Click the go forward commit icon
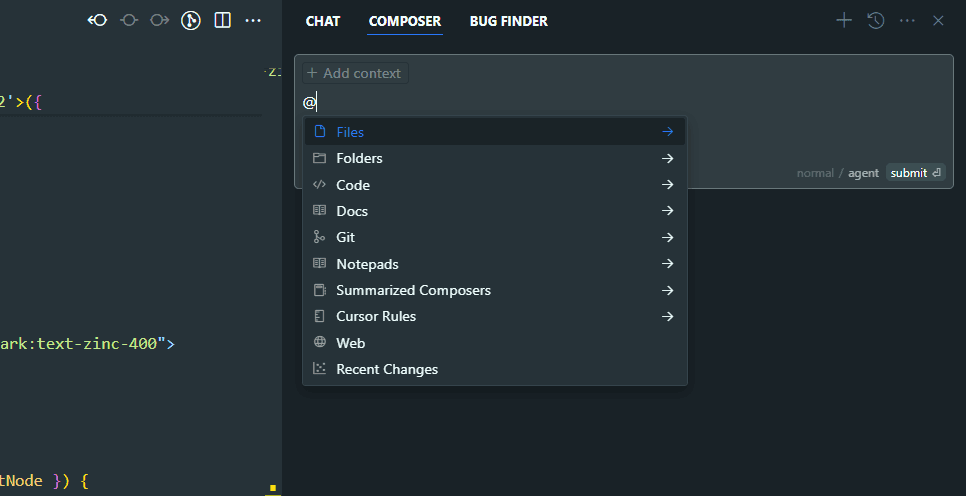This screenshot has height=496, width=966. pos(159,20)
